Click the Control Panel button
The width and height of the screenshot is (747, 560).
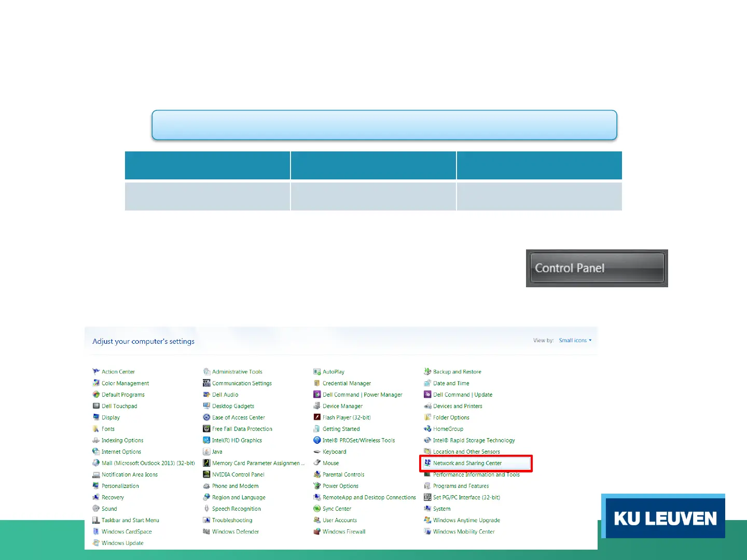tap(597, 268)
